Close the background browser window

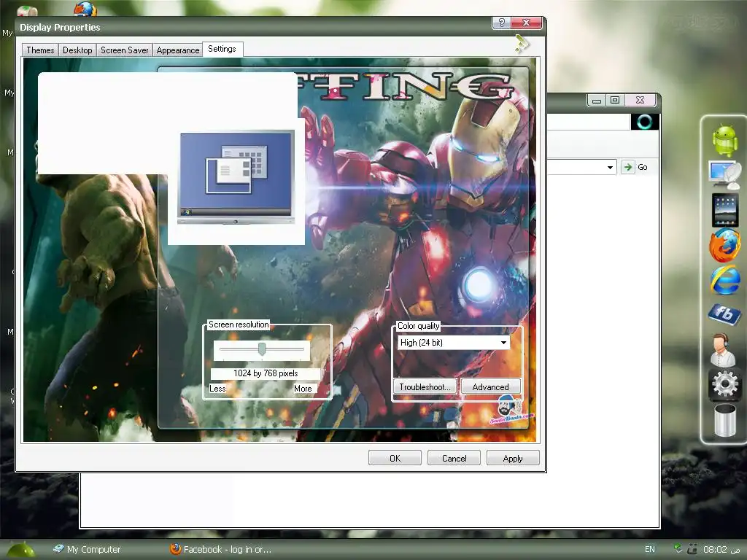click(x=640, y=100)
